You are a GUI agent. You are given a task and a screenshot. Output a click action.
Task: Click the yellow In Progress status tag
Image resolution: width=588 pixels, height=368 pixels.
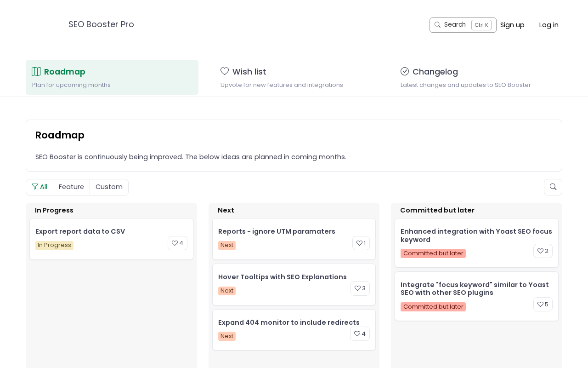pyautogui.click(x=54, y=246)
